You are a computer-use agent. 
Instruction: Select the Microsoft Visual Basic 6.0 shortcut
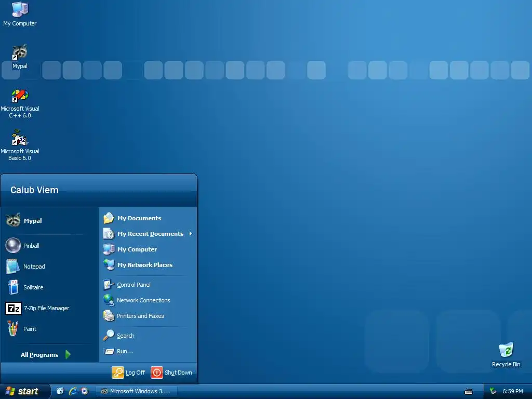(x=20, y=145)
